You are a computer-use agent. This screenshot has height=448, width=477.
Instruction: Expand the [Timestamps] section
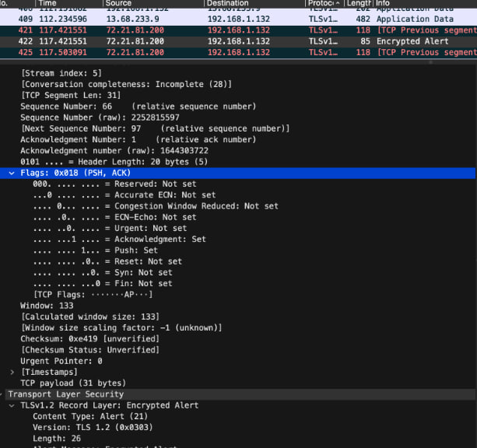coord(12,372)
